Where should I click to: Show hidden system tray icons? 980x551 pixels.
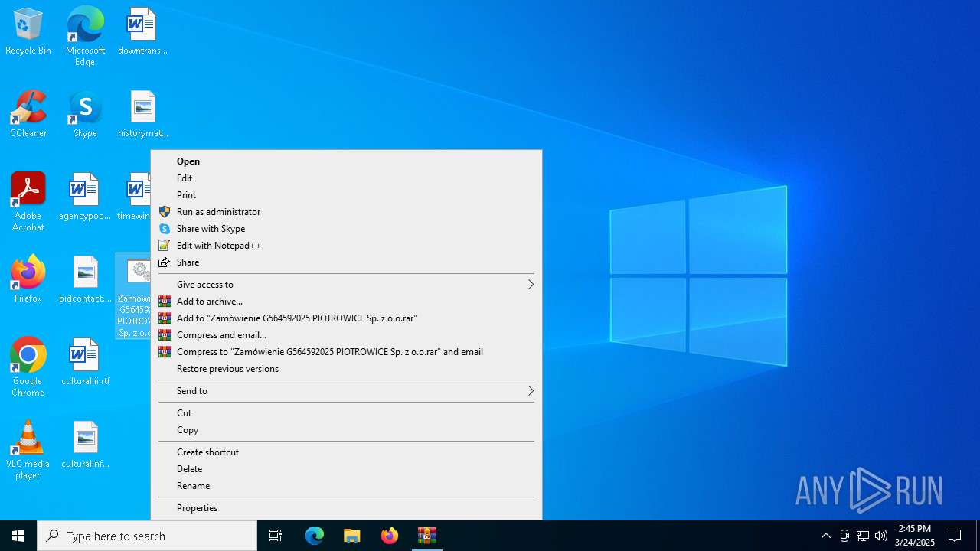pyautogui.click(x=825, y=536)
